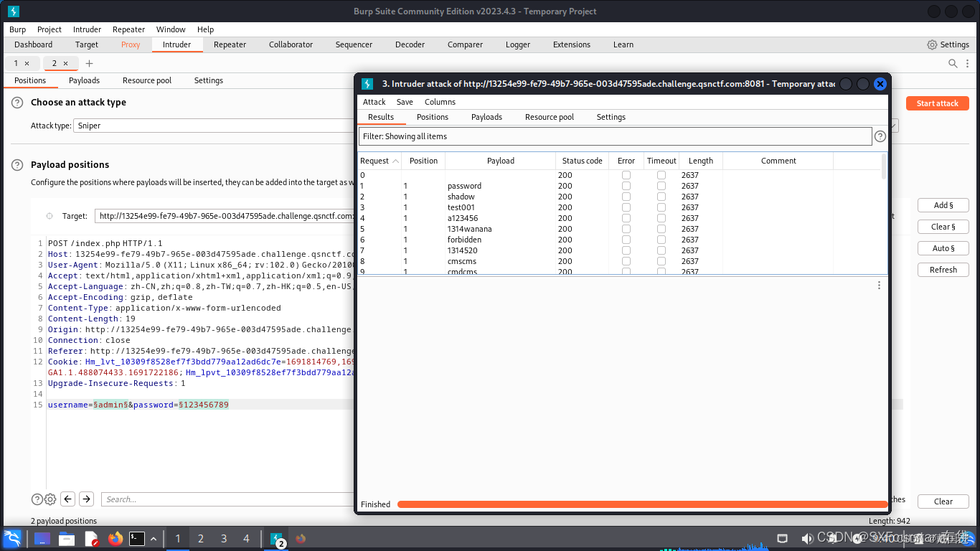The width and height of the screenshot is (980, 551).
Task: Tick Error checkbox for payload a123456
Action: click(x=626, y=218)
